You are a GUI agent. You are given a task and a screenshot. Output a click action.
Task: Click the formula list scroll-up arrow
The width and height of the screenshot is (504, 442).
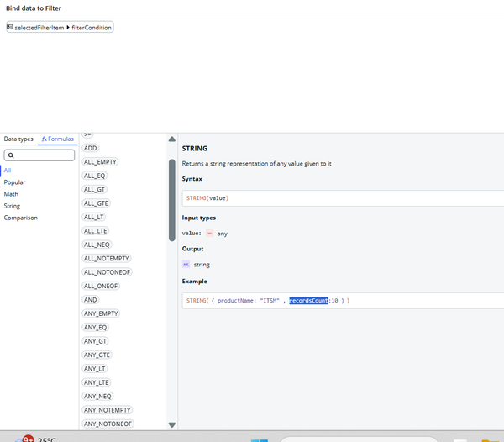click(x=172, y=139)
